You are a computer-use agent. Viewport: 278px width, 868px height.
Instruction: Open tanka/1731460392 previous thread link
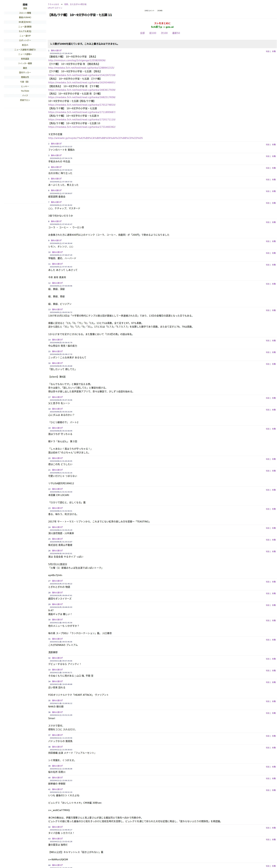coord(82,127)
